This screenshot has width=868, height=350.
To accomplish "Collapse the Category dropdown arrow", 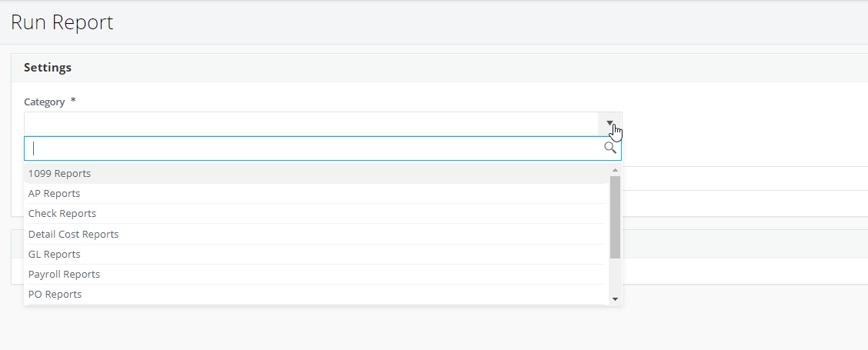I will (609, 124).
